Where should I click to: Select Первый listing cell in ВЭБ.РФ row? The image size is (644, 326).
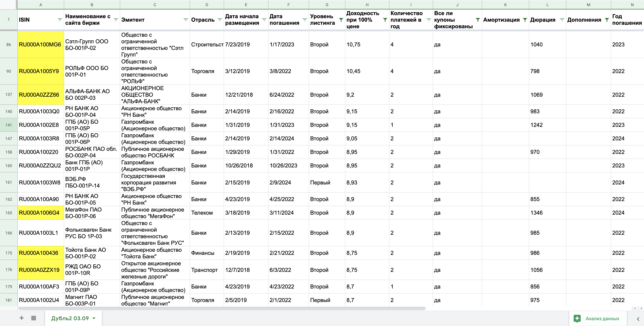327,182
